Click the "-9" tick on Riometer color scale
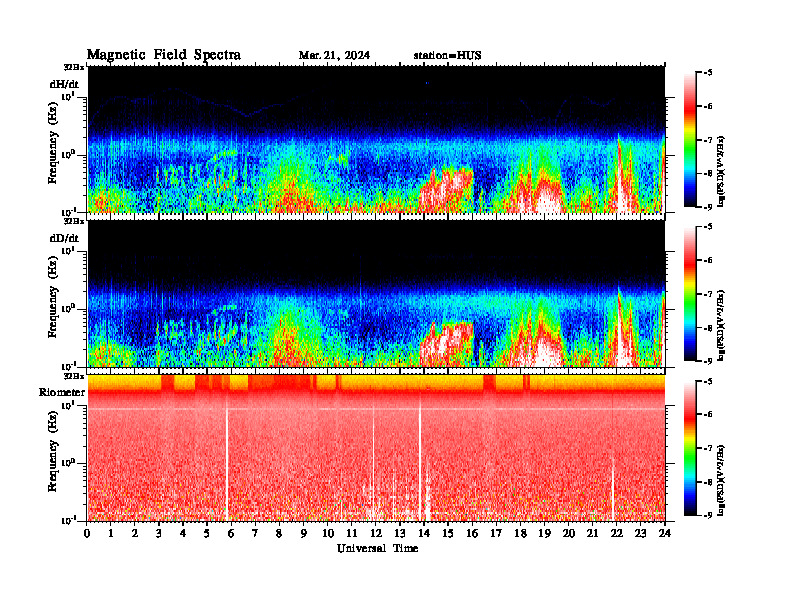 tap(709, 516)
